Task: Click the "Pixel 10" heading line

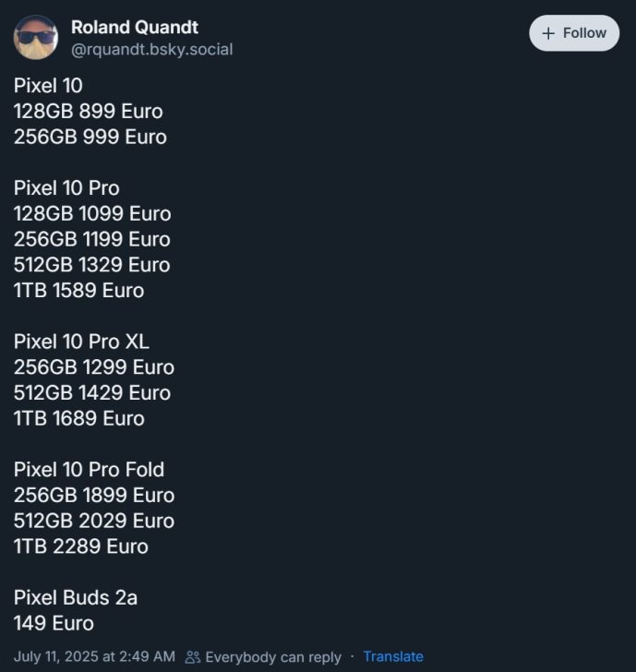Action: click(x=48, y=86)
